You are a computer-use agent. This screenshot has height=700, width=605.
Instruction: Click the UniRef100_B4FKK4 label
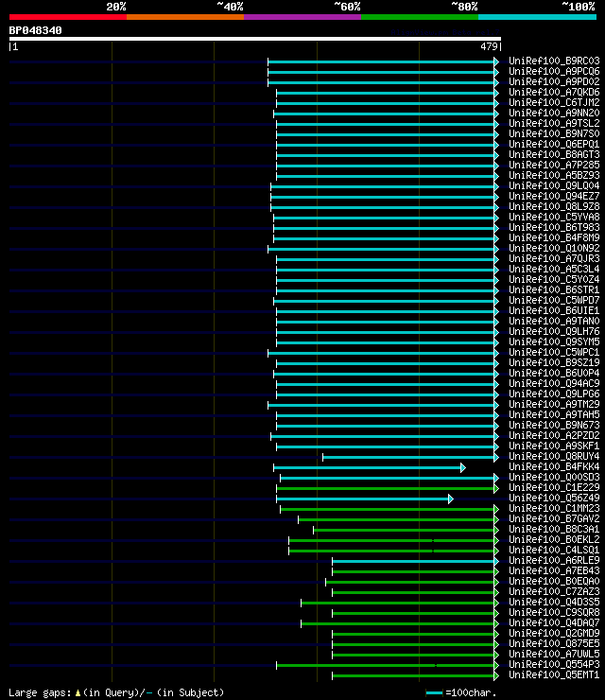click(x=554, y=467)
